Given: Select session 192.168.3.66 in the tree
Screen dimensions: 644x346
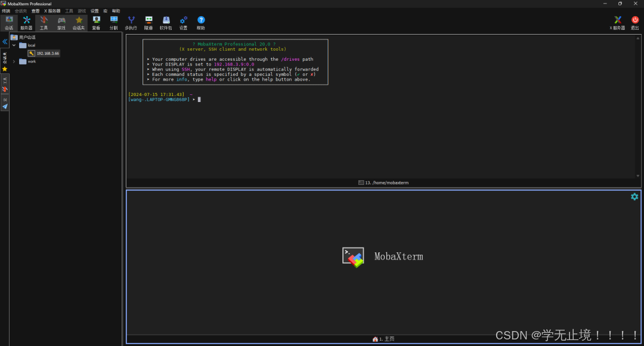Looking at the screenshot, I should click(48, 54).
